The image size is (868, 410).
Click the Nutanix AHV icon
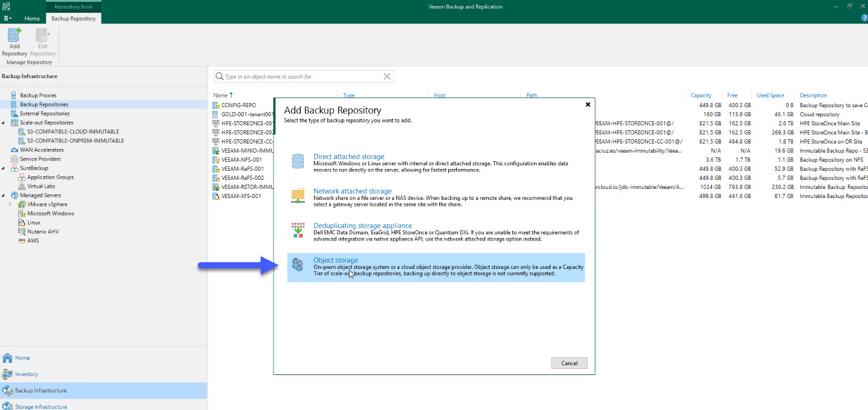click(x=22, y=231)
